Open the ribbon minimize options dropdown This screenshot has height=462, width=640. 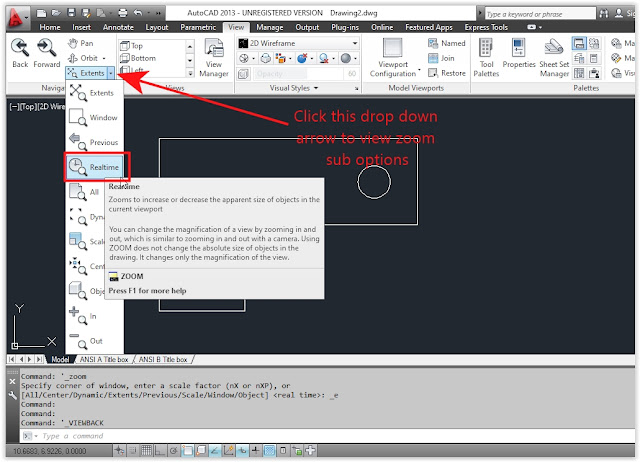pyautogui.click(x=540, y=27)
